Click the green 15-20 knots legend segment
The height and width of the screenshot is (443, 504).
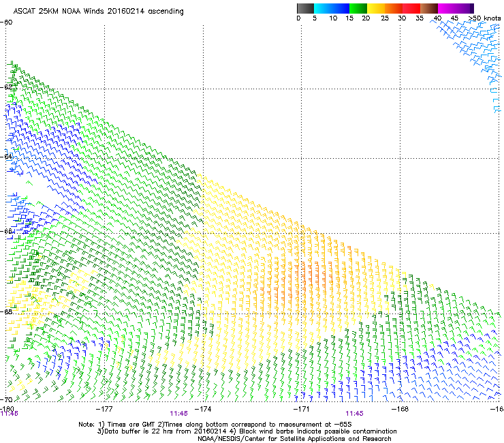(x=358, y=8)
